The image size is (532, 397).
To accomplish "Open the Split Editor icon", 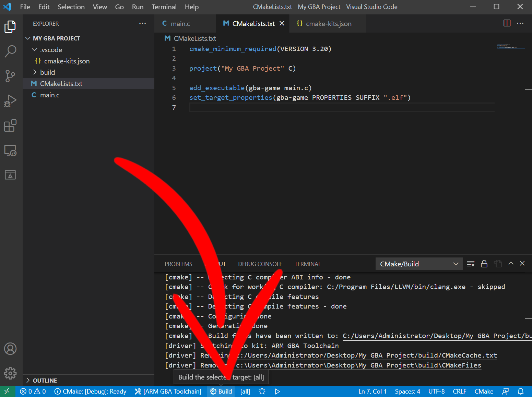I will click(x=507, y=23).
